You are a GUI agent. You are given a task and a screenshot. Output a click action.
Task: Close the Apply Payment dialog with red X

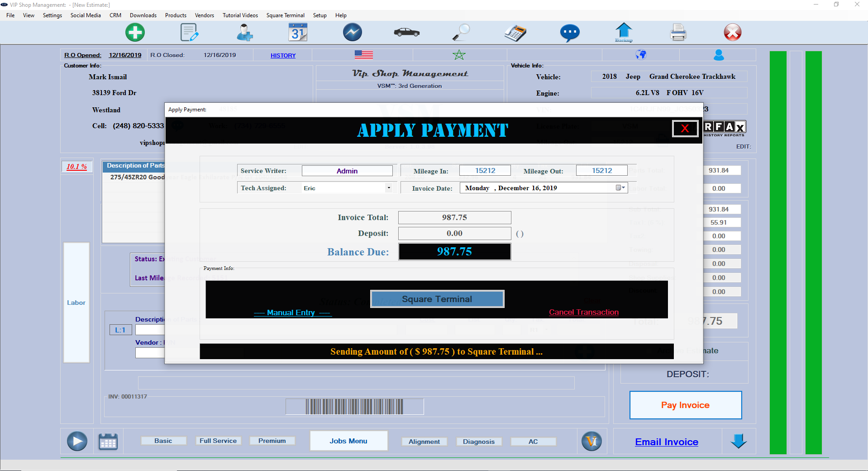pos(685,129)
